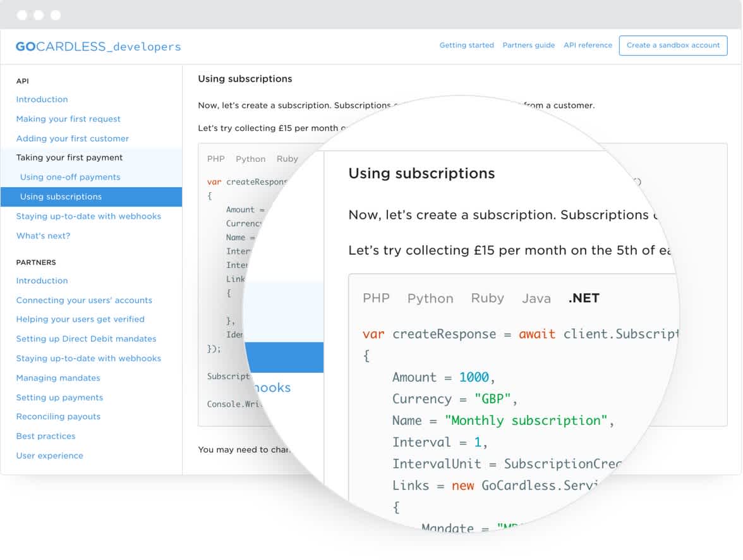Open Partners Introduction in sidebar
743x560 pixels.
click(42, 281)
